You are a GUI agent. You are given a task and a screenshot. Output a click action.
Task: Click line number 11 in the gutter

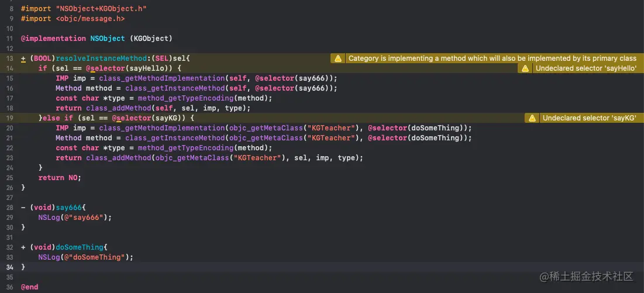pyautogui.click(x=9, y=39)
